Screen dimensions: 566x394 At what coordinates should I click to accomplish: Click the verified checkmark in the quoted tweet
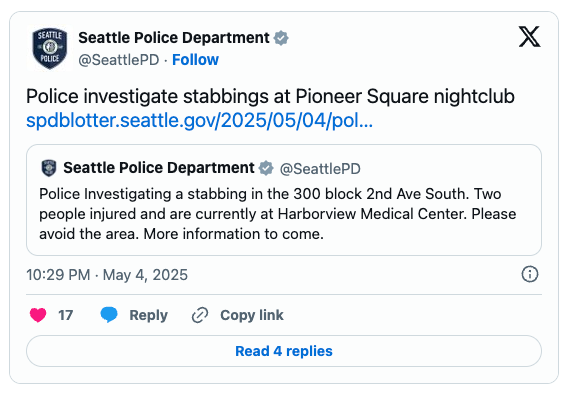(266, 168)
